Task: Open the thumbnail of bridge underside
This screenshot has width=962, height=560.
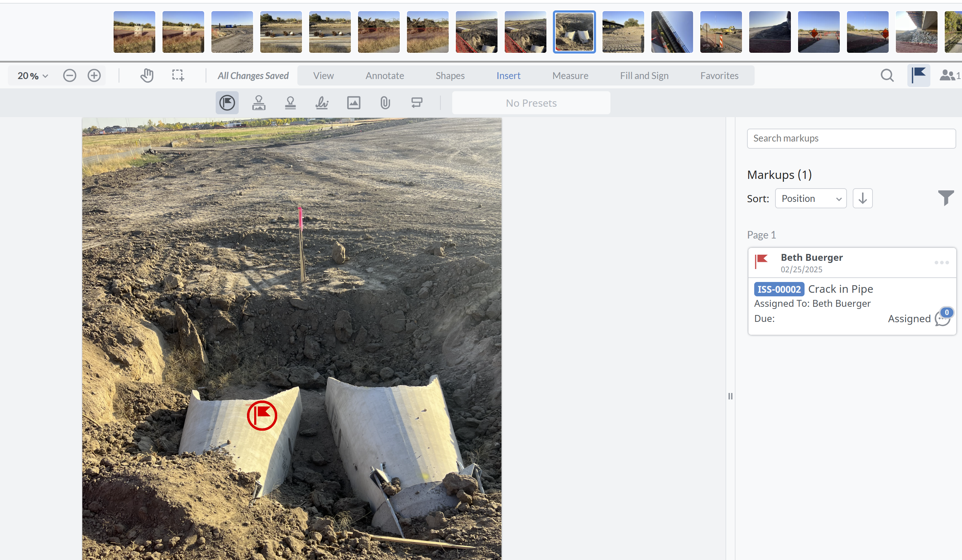Action: (672, 32)
